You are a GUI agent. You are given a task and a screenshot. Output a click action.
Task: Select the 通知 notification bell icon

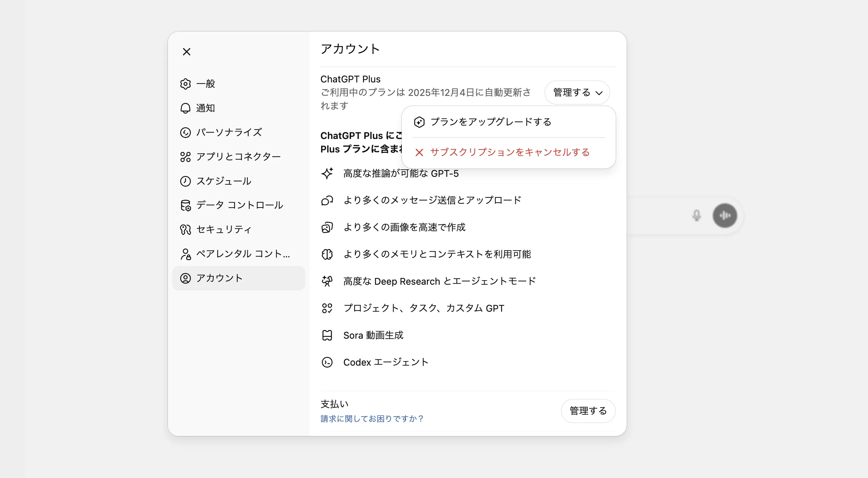click(x=186, y=108)
